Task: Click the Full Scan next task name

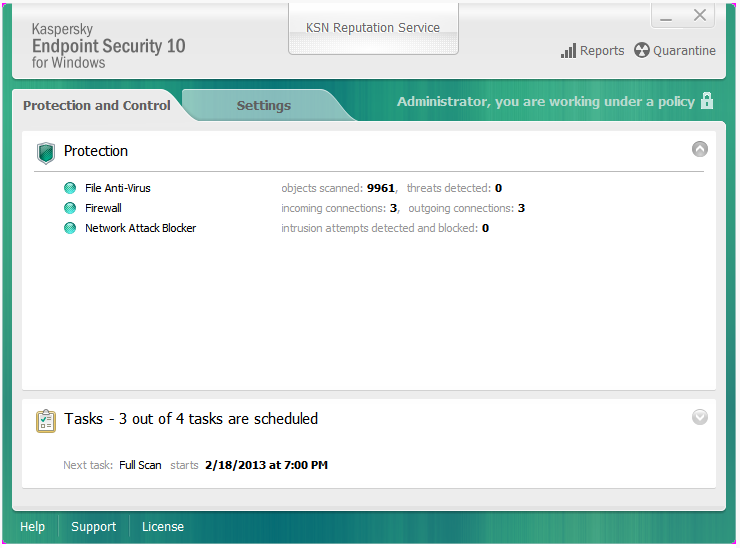Action: [140, 465]
